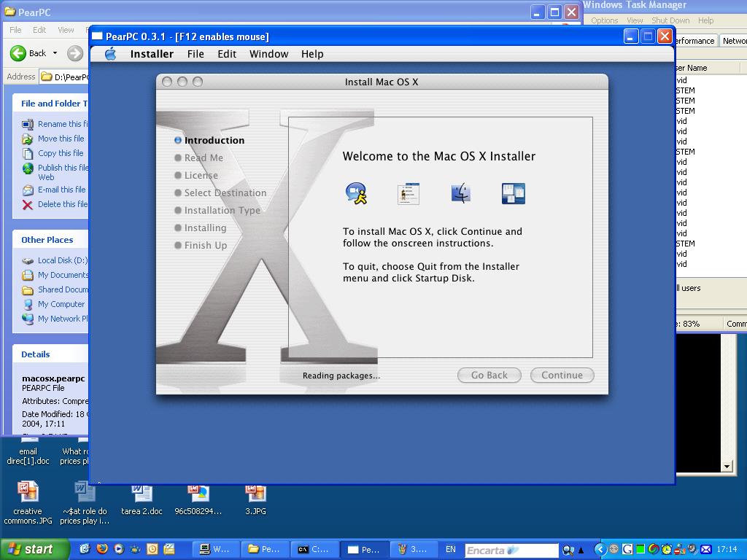
Task: Switch to Performance tab in Task Manager
Action: (696, 41)
